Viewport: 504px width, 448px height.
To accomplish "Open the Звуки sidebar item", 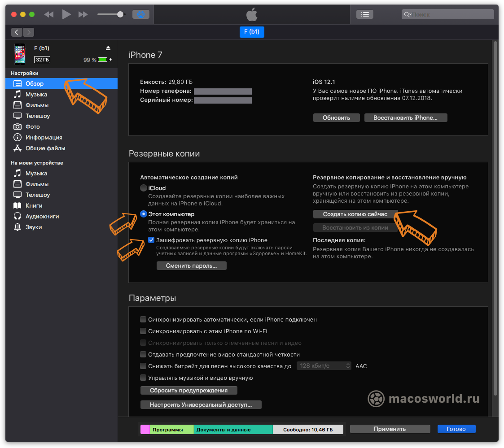I will point(61,227).
